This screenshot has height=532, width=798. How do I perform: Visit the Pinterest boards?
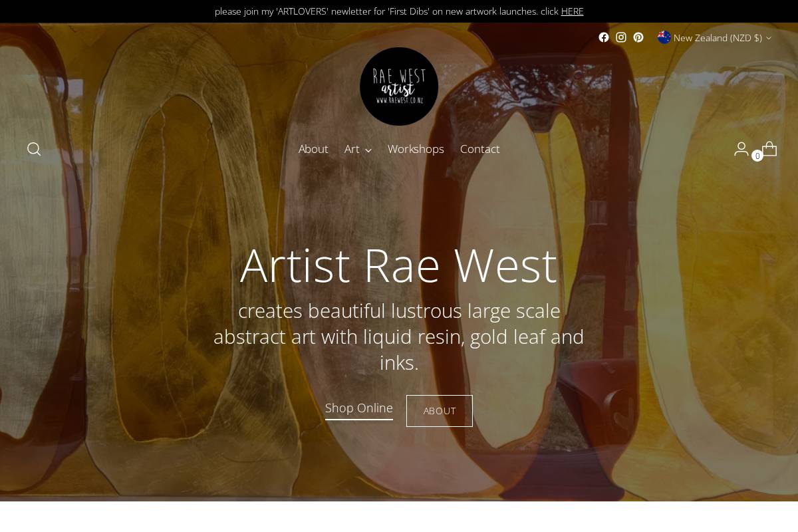coord(638,37)
